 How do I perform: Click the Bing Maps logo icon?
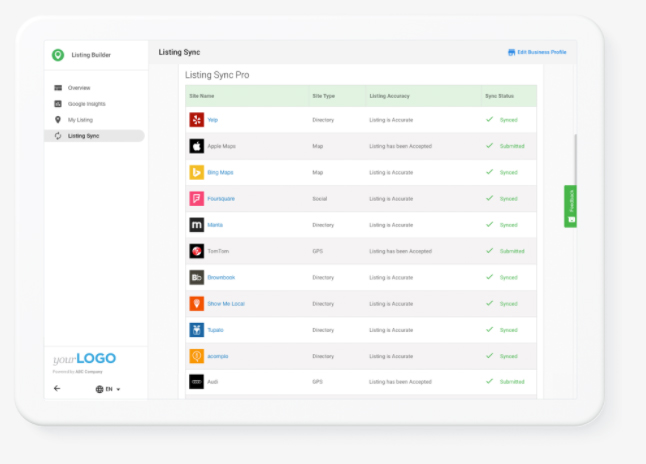[197, 172]
